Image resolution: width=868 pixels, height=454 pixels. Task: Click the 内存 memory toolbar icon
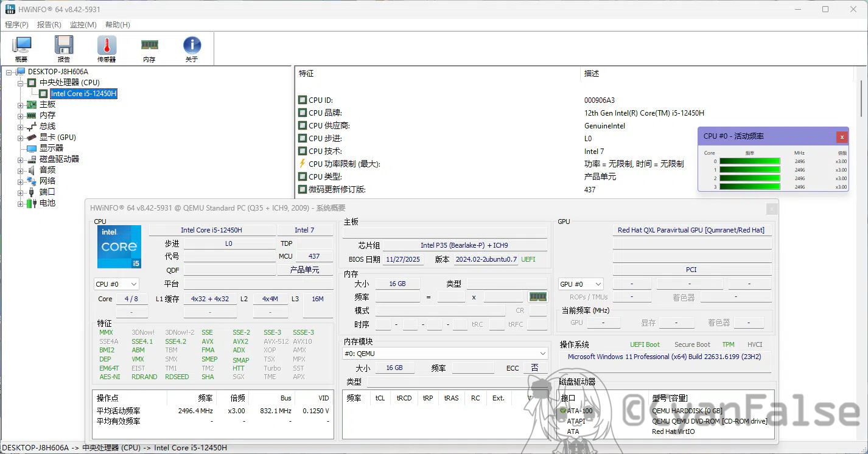coord(149,48)
